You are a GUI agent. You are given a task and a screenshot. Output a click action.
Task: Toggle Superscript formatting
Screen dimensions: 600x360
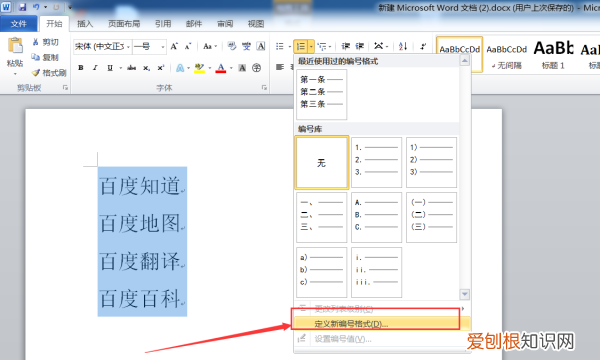click(161, 68)
